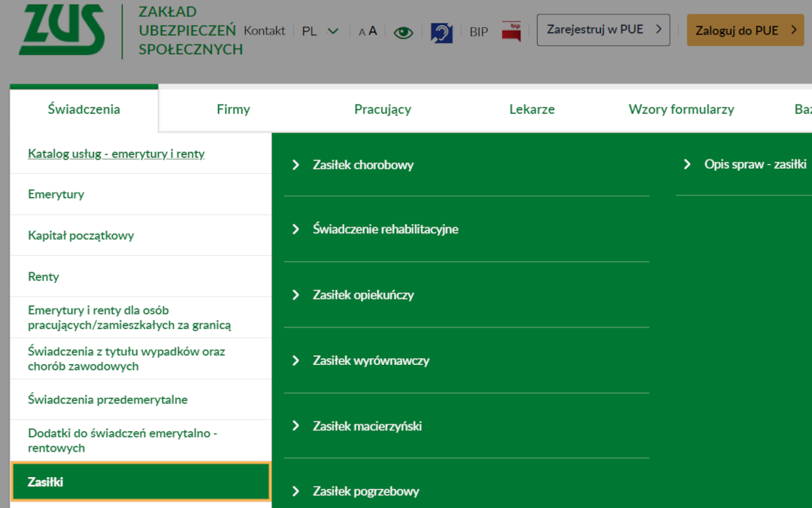
Task: Open Świadczenie rehabilitacyjne link
Action: coord(385,229)
